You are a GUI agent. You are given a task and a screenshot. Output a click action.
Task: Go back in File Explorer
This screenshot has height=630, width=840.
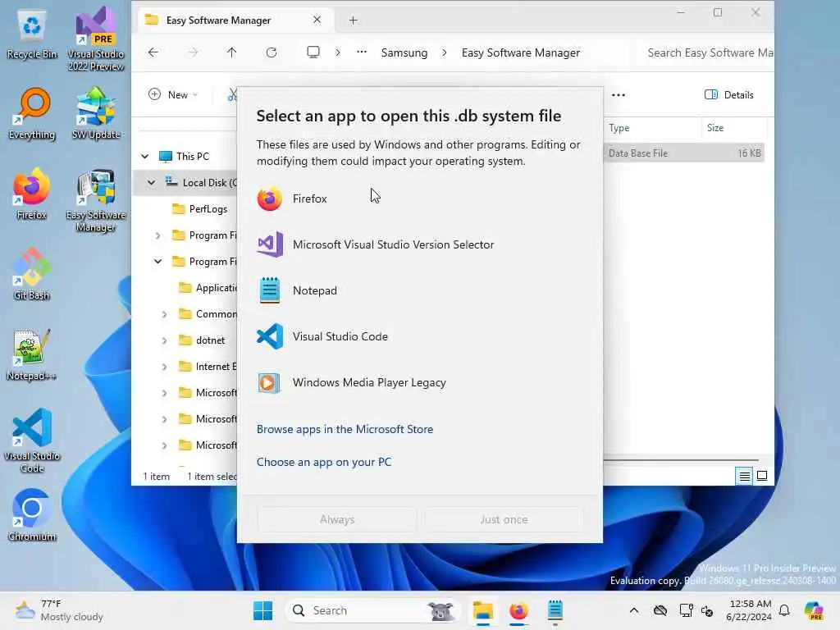click(153, 52)
